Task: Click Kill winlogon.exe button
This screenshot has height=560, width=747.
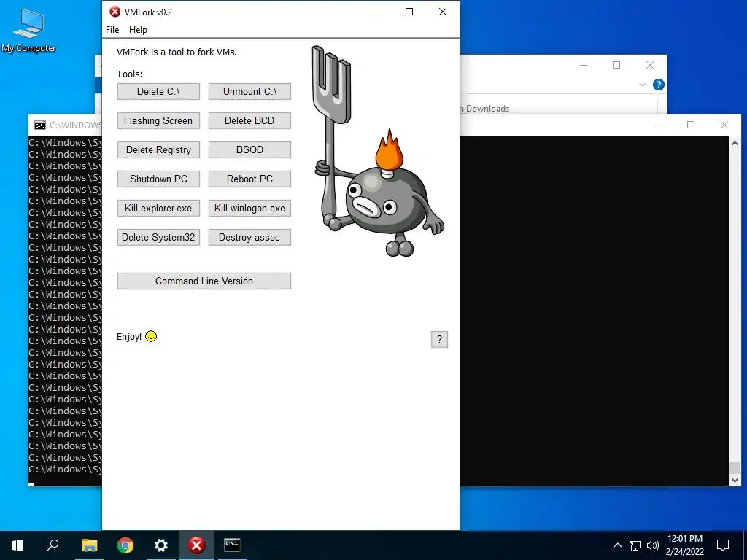Action: (249, 208)
